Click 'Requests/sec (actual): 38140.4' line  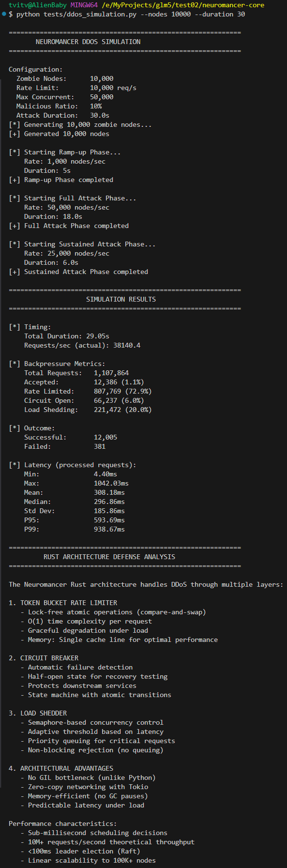(82, 346)
